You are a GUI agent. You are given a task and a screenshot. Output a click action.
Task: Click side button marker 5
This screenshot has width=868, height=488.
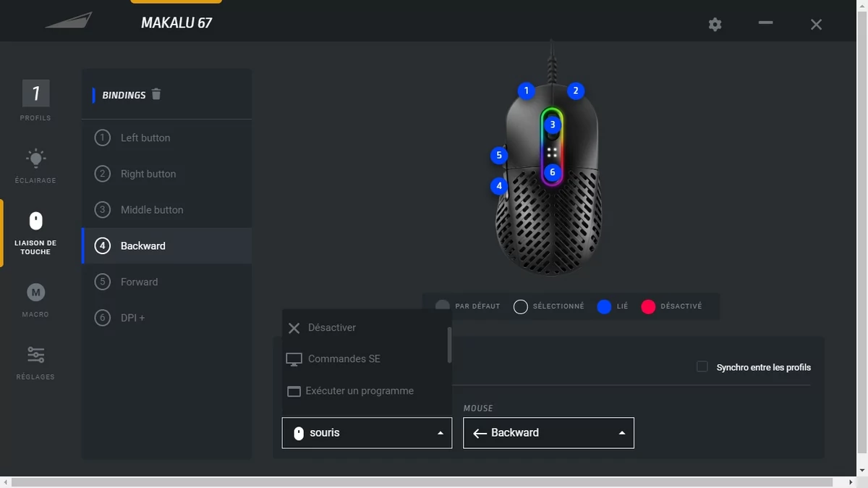tap(498, 155)
